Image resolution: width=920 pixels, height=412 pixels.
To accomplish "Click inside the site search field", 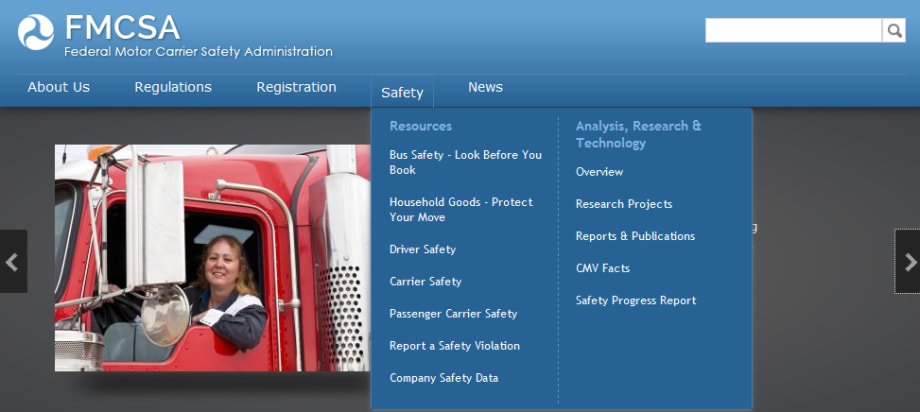I will pyautogui.click(x=793, y=31).
